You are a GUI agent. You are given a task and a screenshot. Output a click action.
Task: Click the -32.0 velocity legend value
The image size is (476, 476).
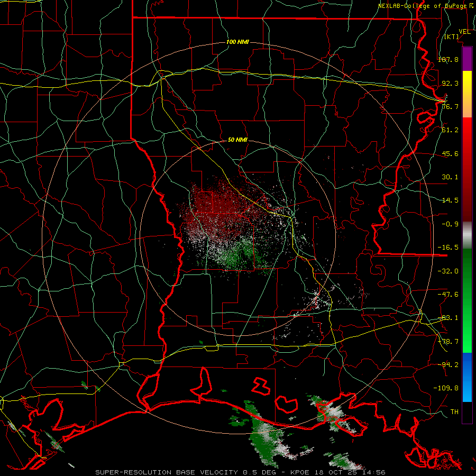448,271
